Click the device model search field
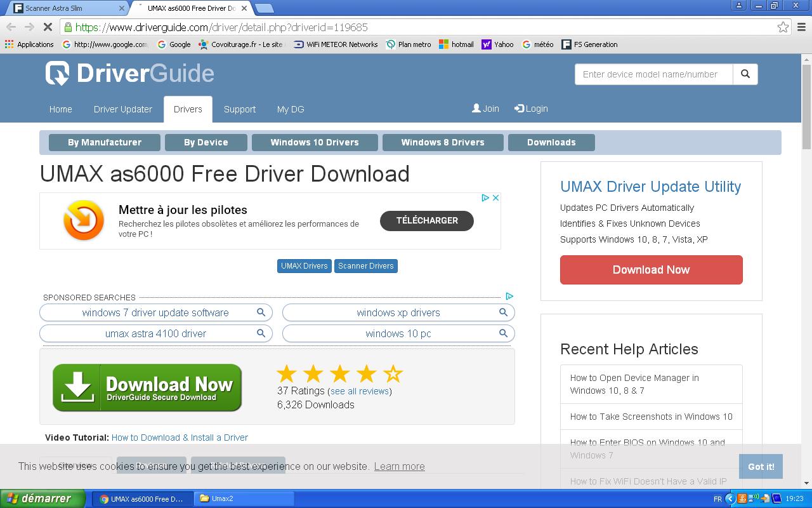 coord(654,74)
